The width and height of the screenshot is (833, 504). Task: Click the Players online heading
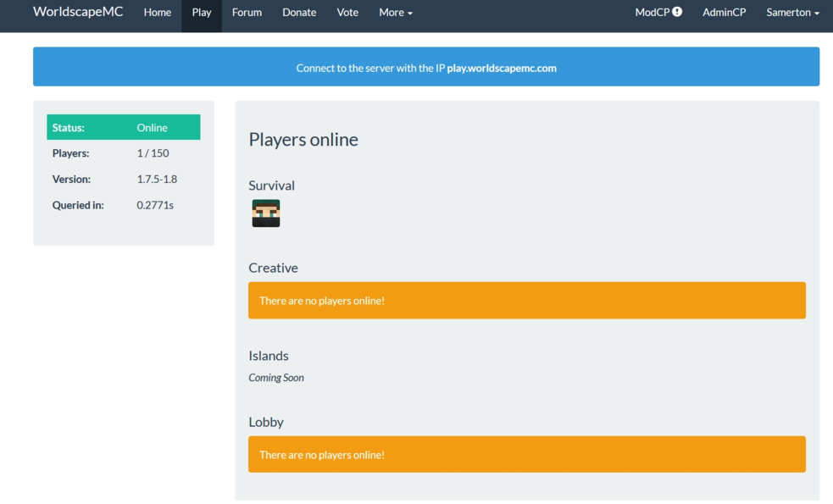pyautogui.click(x=303, y=139)
